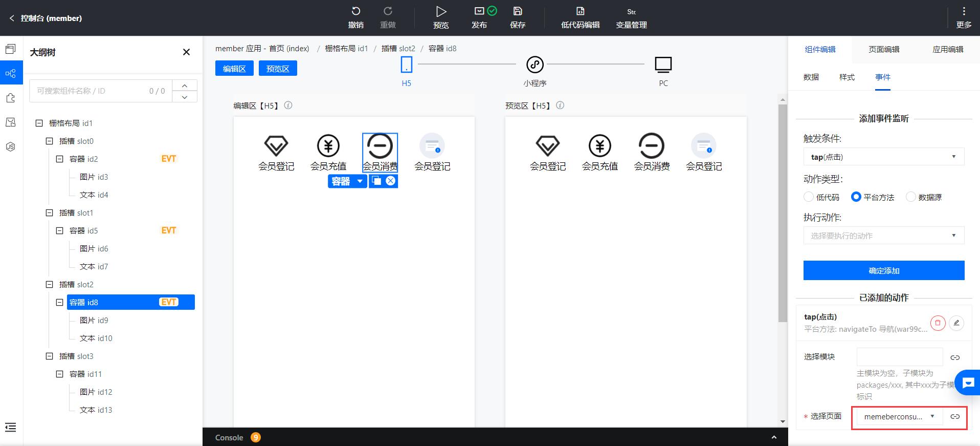This screenshot has width=980, height=446.
Task: Click the canvas vertical scrollbar
Action: click(783, 213)
